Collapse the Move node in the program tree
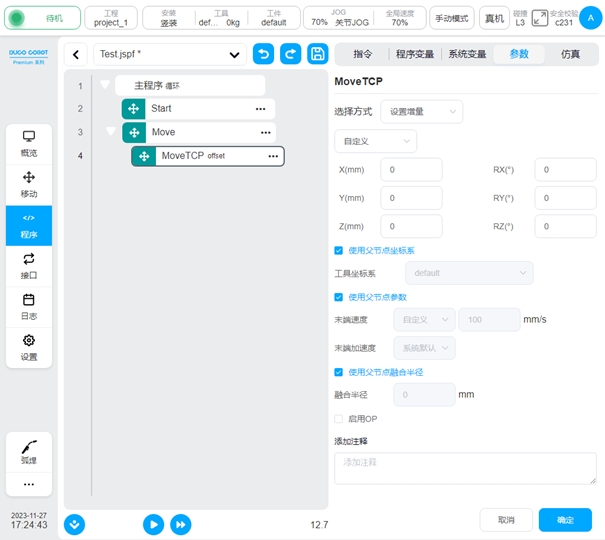Screen dimensions: 605x540 111,131
